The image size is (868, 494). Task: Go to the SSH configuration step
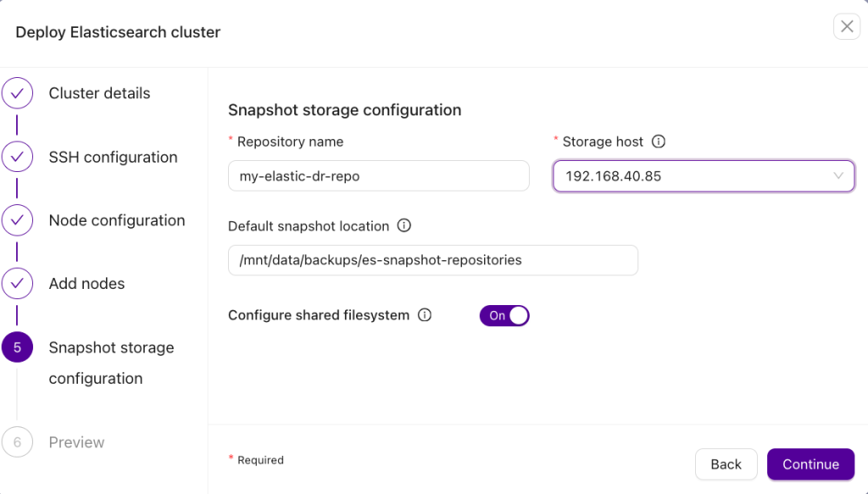pos(113,157)
